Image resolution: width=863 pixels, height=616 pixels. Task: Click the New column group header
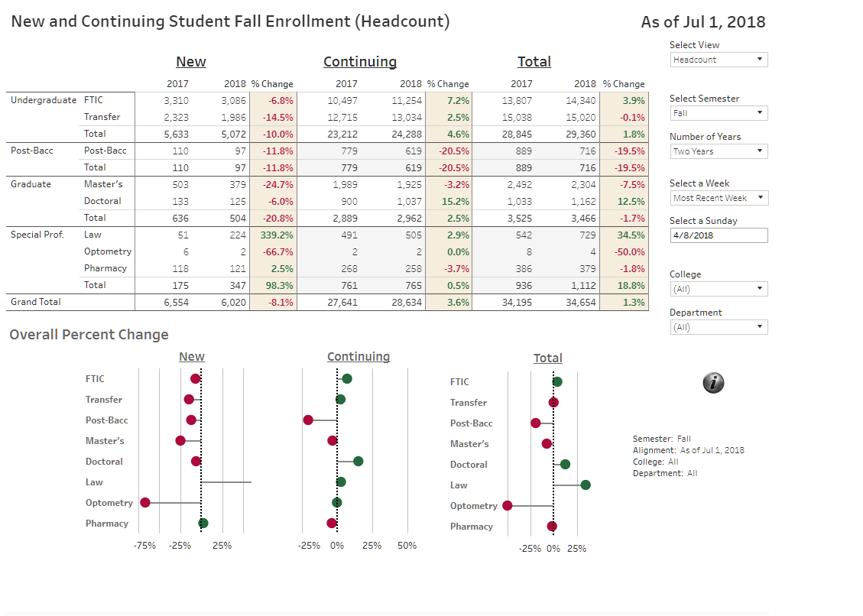(191, 62)
